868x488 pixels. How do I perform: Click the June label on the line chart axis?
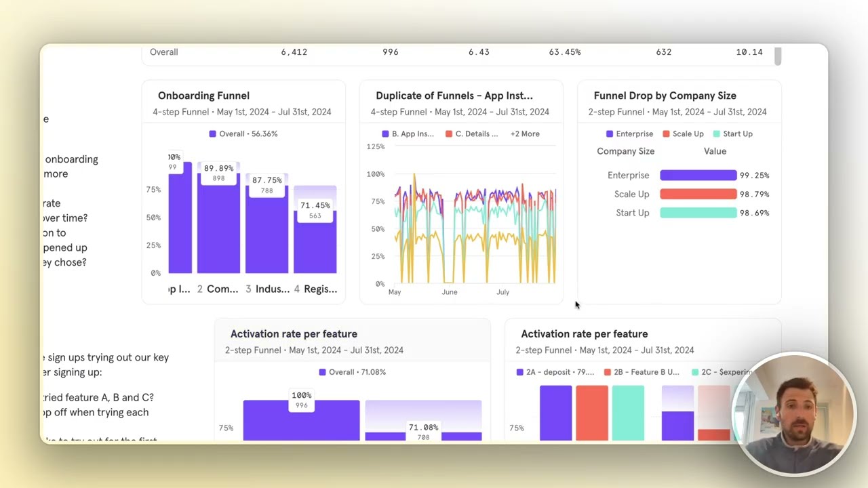pyautogui.click(x=449, y=292)
